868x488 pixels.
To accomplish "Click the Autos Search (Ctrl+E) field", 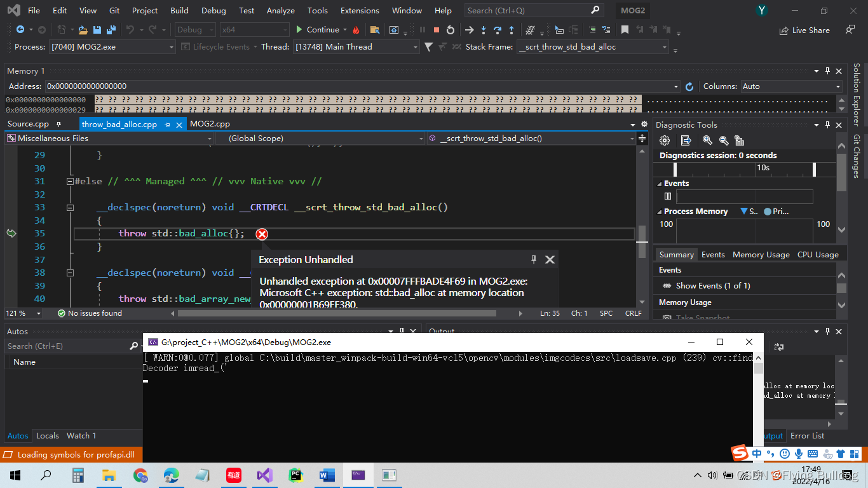I will pyautogui.click(x=67, y=346).
